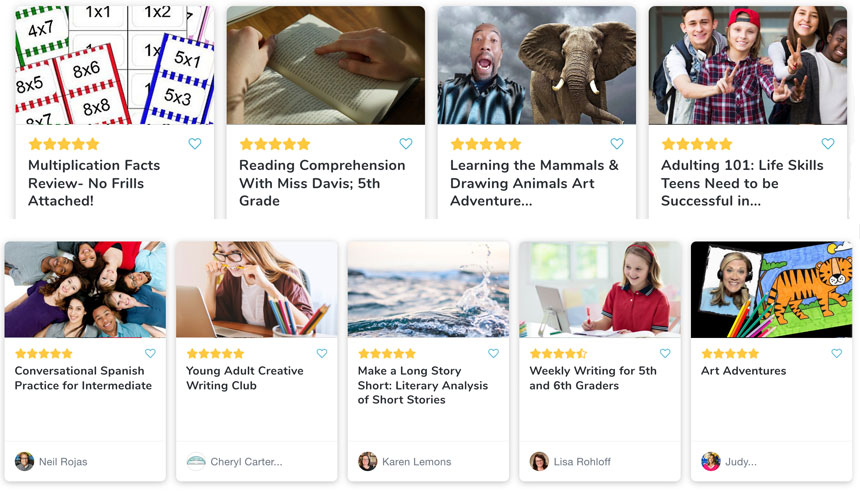Favorite the Weekly Writing class
The height and width of the screenshot is (500, 860).
pyautogui.click(x=665, y=353)
